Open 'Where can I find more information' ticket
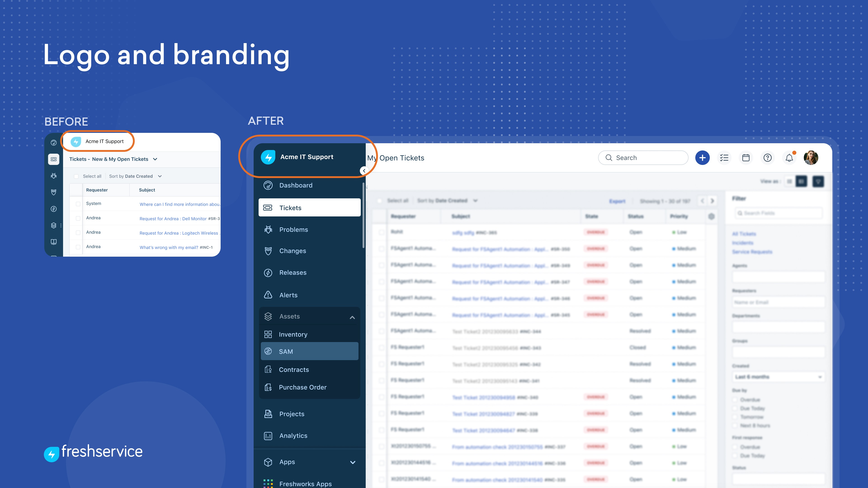This screenshot has height=488, width=868. (x=180, y=204)
